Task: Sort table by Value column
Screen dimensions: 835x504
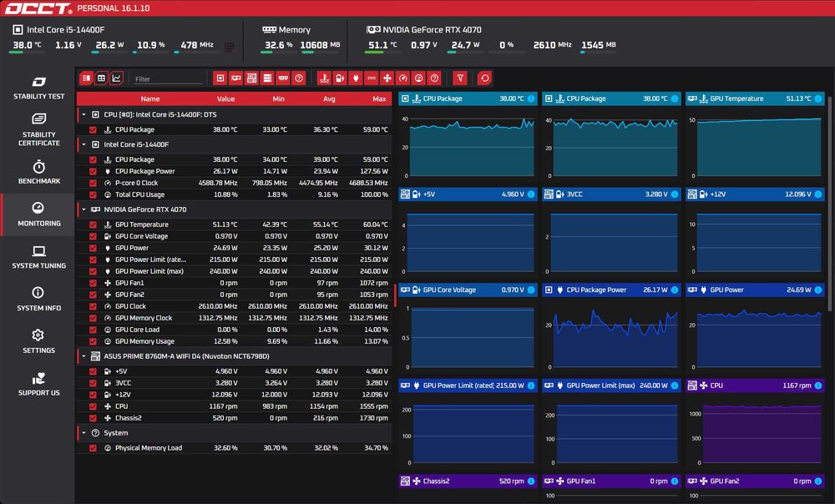Action: coord(225,99)
